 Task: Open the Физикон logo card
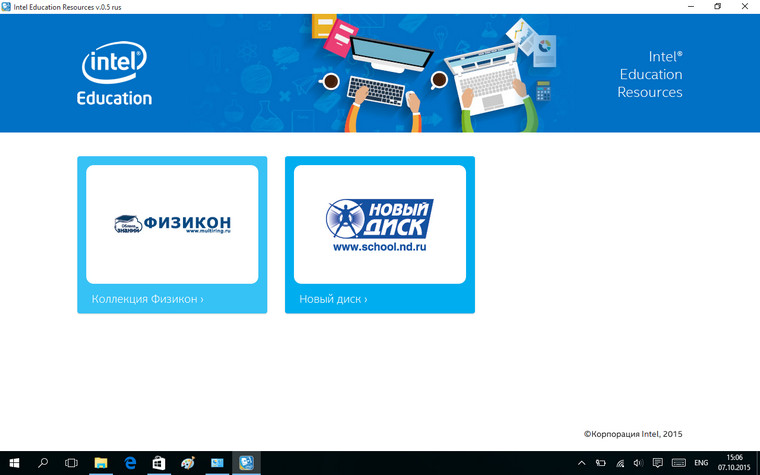point(172,224)
